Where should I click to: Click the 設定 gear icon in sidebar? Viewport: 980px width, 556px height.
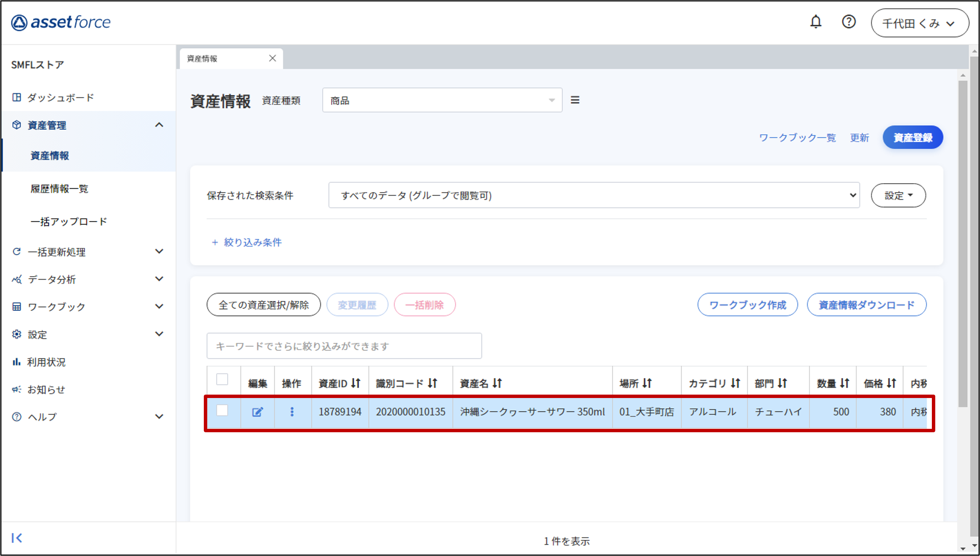[17, 334]
